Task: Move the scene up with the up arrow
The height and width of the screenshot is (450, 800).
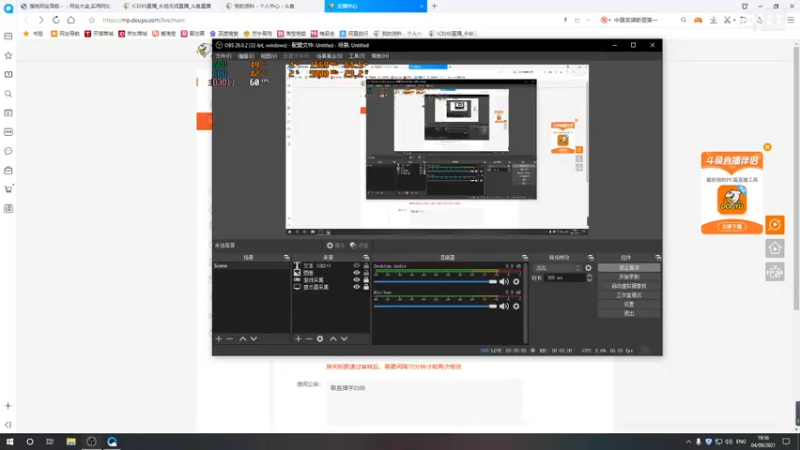Action: 243,339
